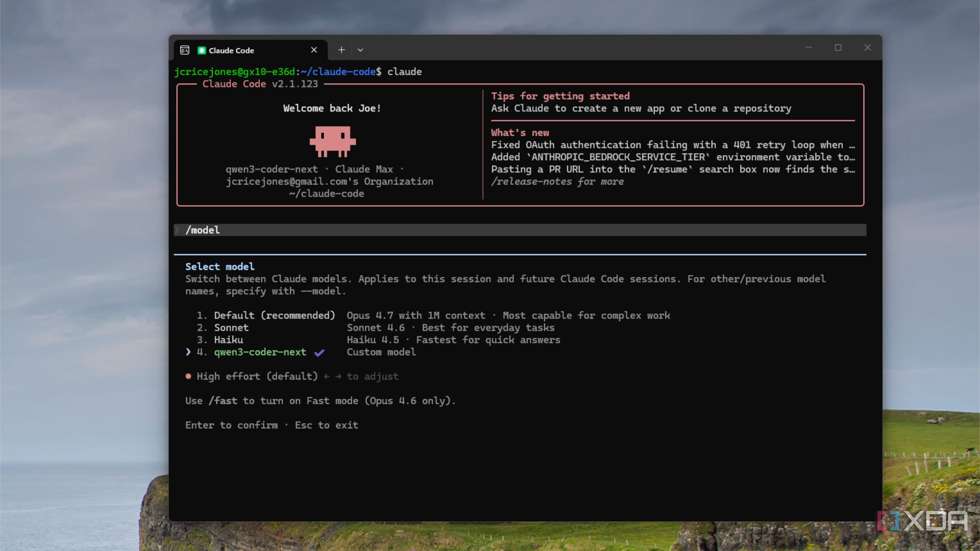Click the 'What's new' heading
Viewport: 980px width, 551px height.
pos(520,133)
